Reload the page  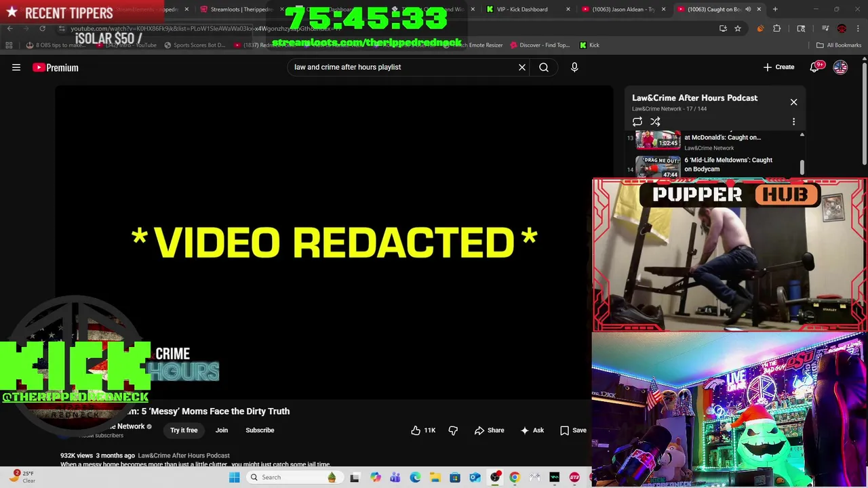(x=42, y=28)
